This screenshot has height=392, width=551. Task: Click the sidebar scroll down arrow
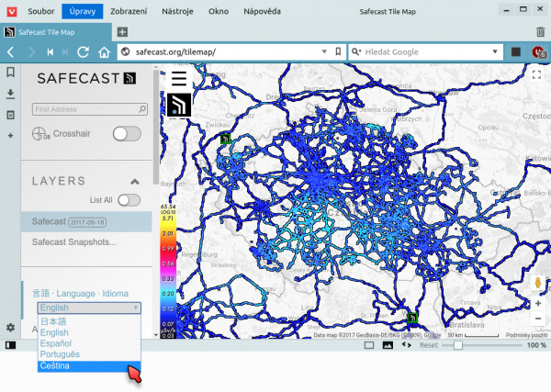pos(156,335)
